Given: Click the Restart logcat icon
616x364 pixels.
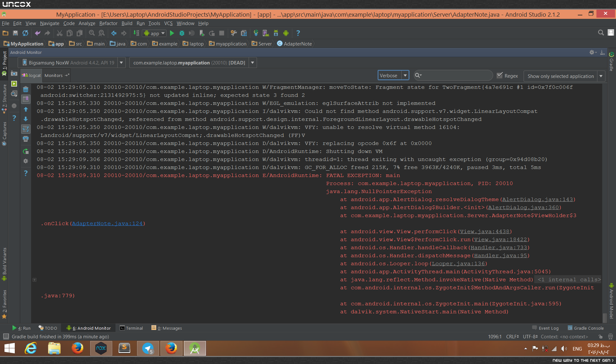Looking at the screenshot, I should pos(26,151).
